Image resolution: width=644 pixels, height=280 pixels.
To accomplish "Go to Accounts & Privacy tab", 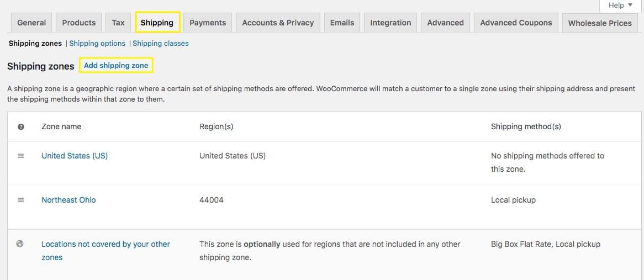I will pyautogui.click(x=278, y=23).
